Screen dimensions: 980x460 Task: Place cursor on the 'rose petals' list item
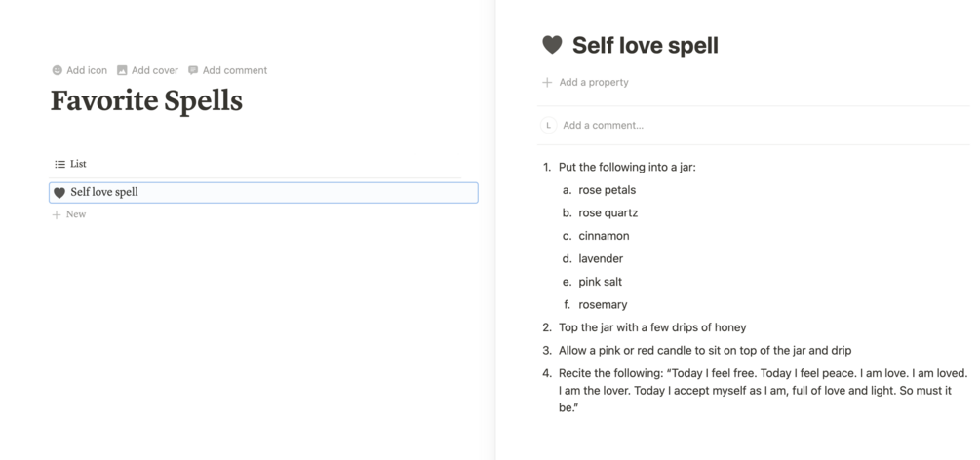(x=607, y=190)
